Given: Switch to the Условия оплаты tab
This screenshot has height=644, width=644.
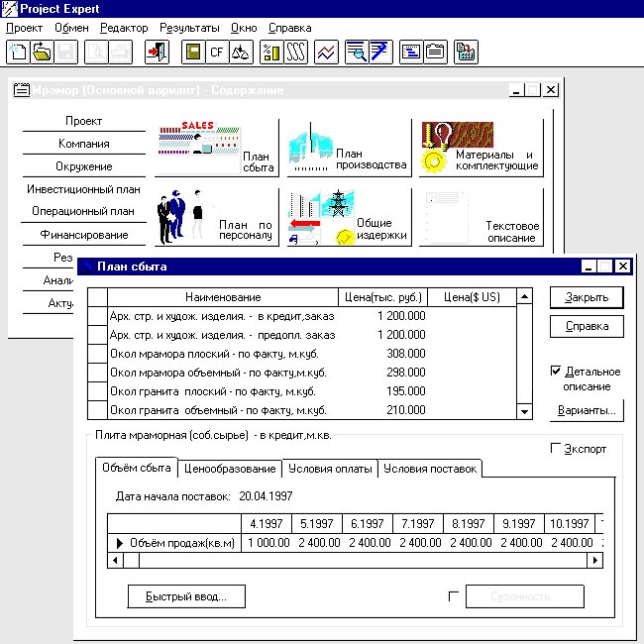Looking at the screenshot, I should coord(330,469).
